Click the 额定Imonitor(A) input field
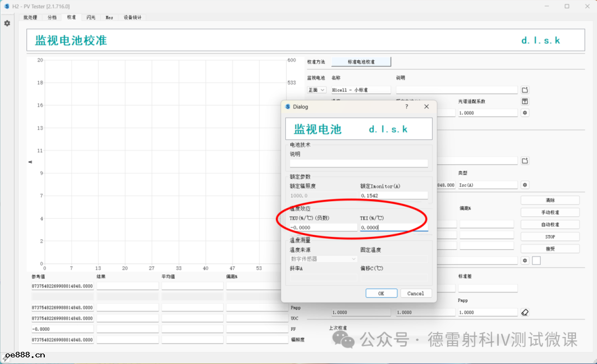This screenshot has height=364, width=597. pyautogui.click(x=394, y=196)
